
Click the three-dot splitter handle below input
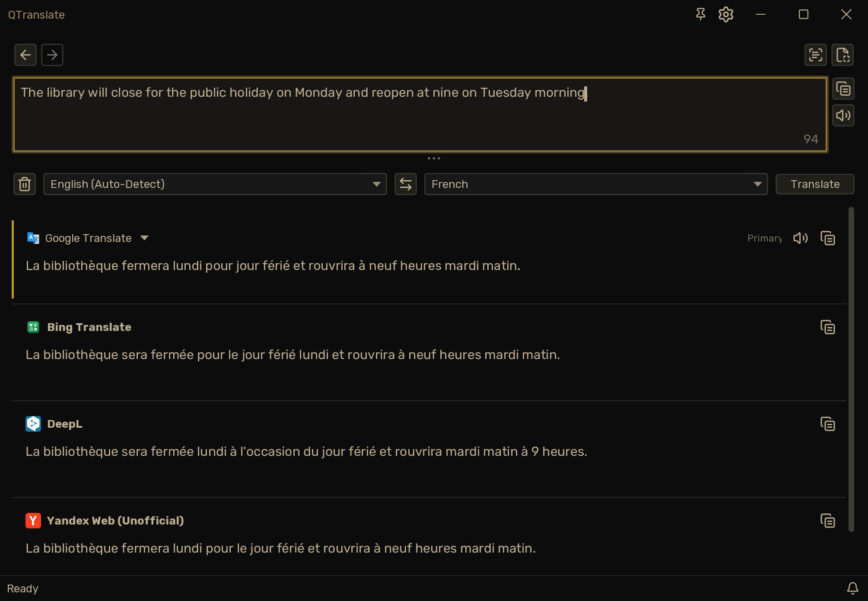434,158
